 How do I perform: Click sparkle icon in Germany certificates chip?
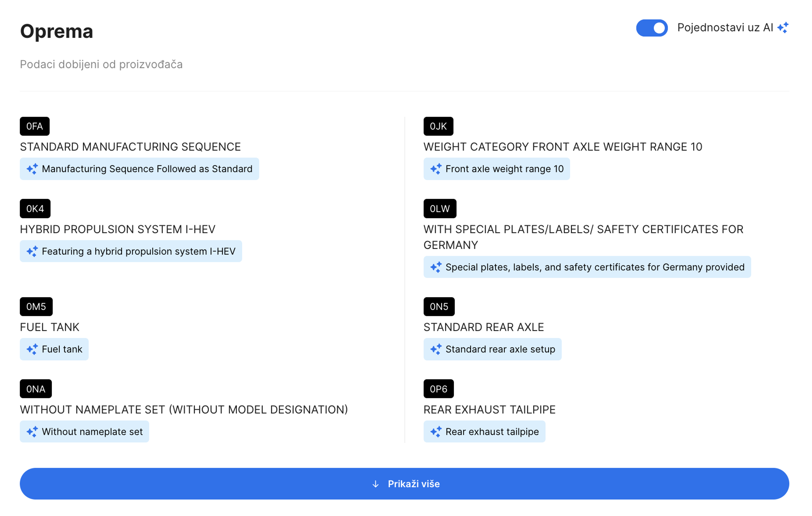pos(436,267)
